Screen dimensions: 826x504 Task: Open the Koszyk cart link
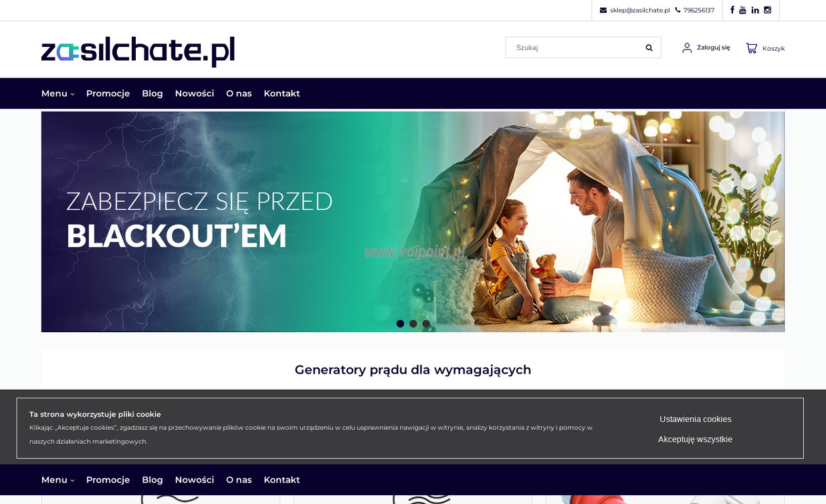tap(773, 48)
